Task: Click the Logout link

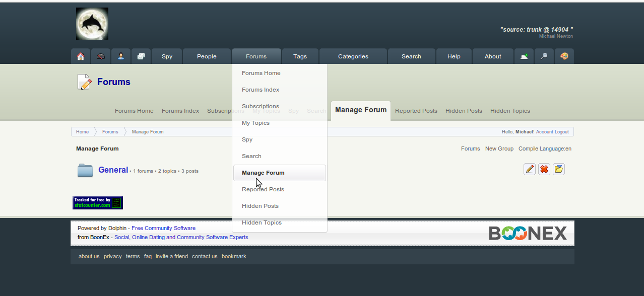Action: pyautogui.click(x=562, y=132)
